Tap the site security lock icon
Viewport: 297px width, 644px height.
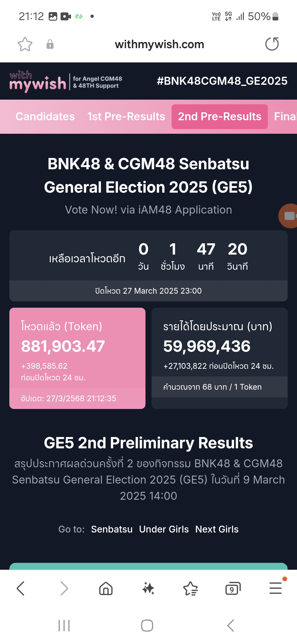pos(50,44)
